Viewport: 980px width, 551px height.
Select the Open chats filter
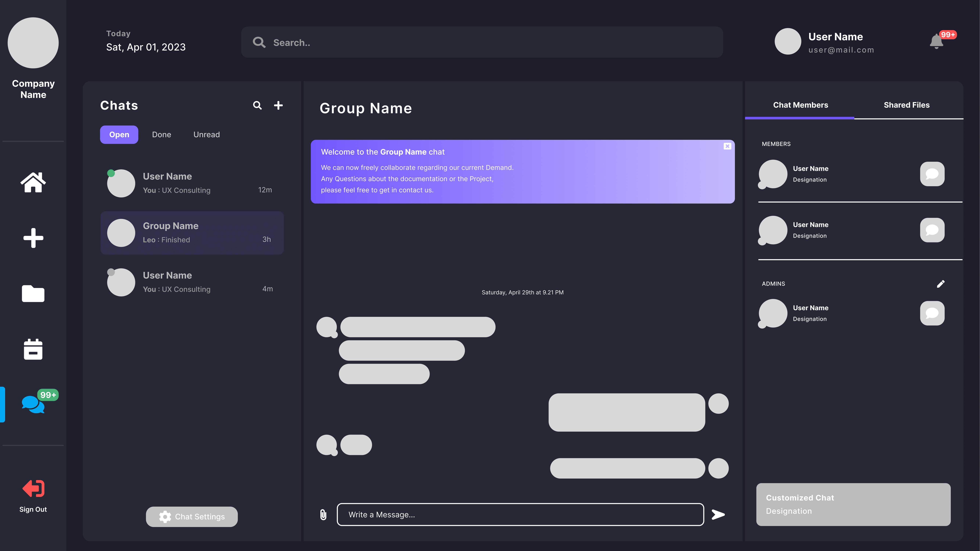(x=119, y=135)
